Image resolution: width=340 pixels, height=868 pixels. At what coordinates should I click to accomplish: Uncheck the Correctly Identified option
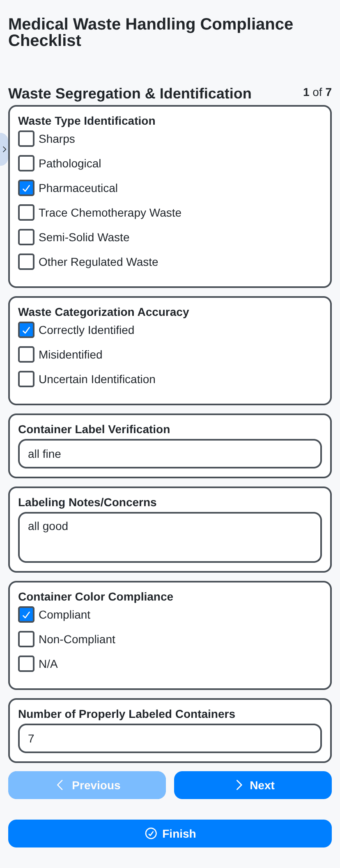26,330
